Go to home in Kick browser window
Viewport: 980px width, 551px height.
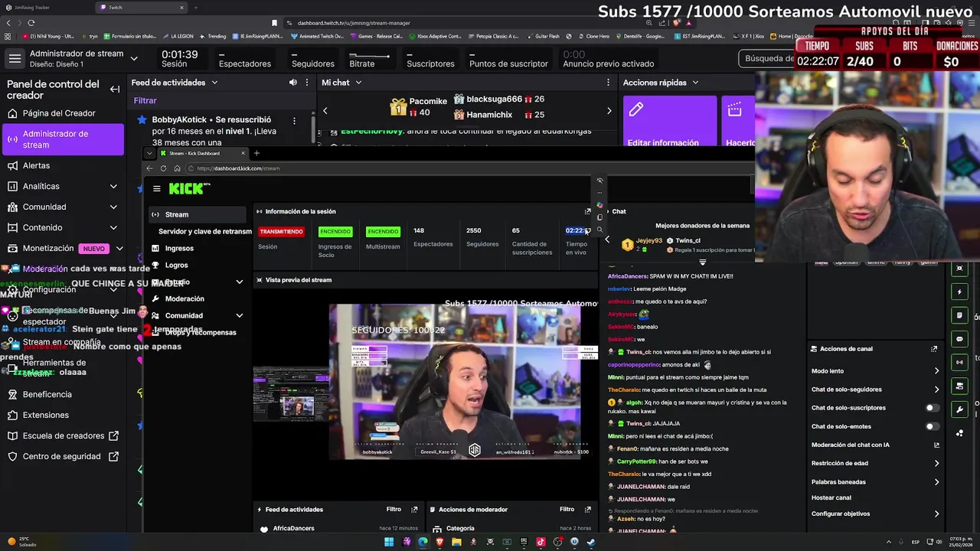(x=177, y=168)
